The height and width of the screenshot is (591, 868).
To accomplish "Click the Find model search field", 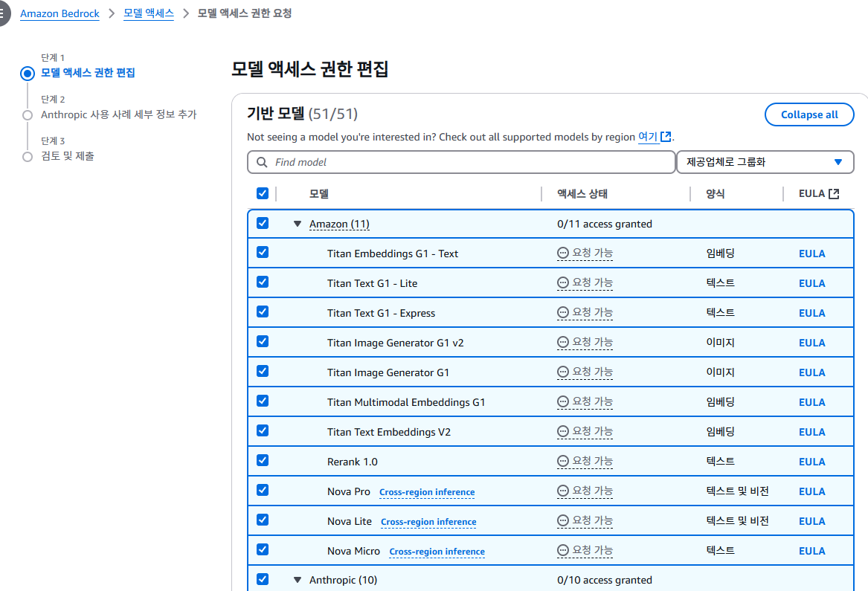I will (461, 162).
